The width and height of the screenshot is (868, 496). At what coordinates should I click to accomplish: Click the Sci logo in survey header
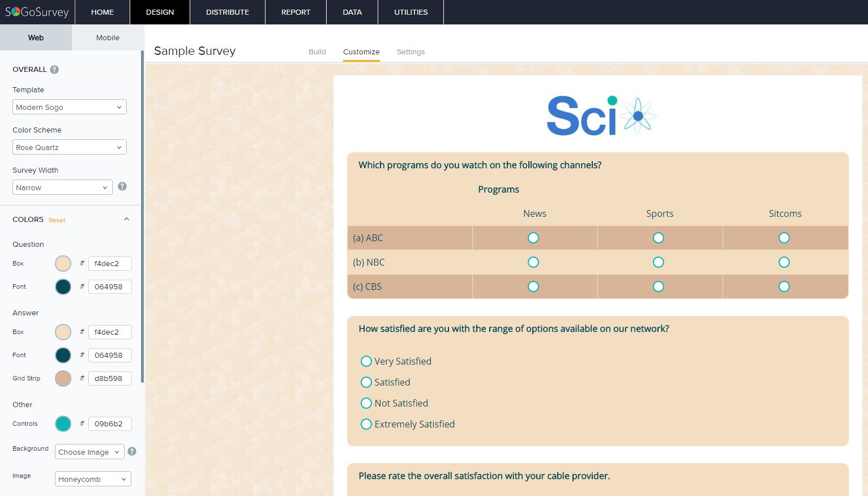click(601, 116)
